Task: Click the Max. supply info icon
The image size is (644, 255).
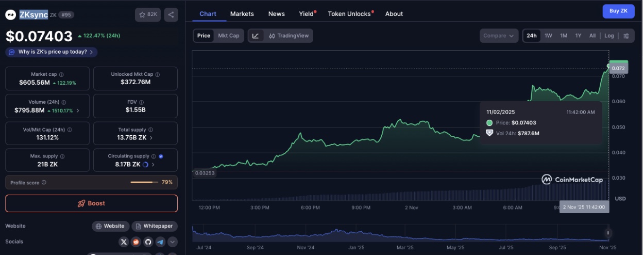Action: click(x=62, y=156)
